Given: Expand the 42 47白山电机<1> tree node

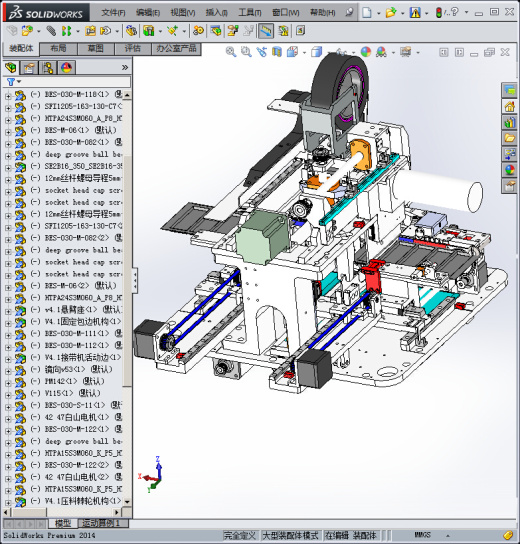Looking at the screenshot, I should 8,418.
